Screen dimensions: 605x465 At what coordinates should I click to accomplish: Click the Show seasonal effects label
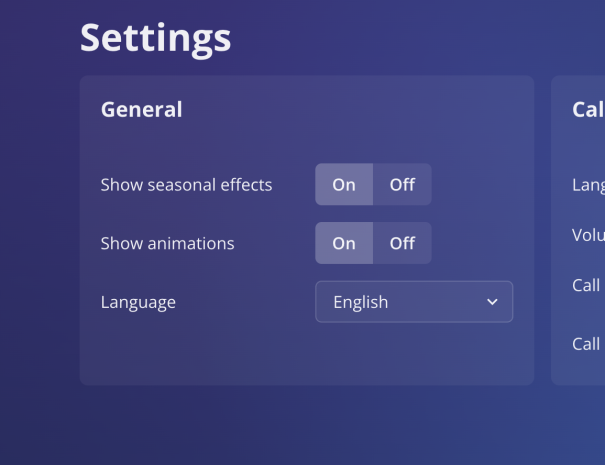point(186,185)
